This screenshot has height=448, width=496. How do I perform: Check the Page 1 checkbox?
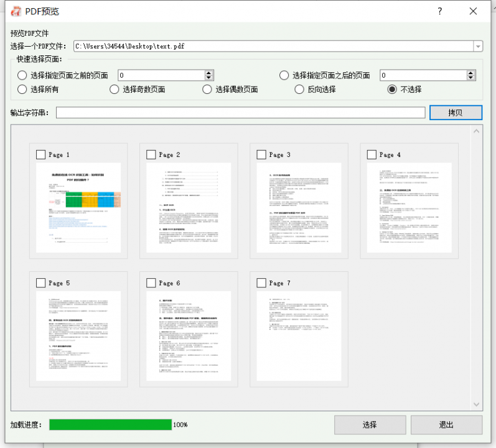pos(42,154)
